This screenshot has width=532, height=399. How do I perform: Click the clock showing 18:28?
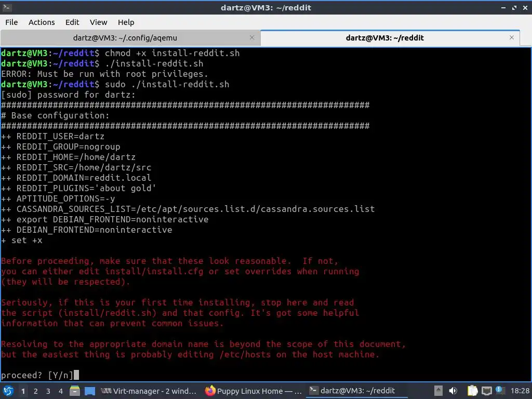coord(520,391)
